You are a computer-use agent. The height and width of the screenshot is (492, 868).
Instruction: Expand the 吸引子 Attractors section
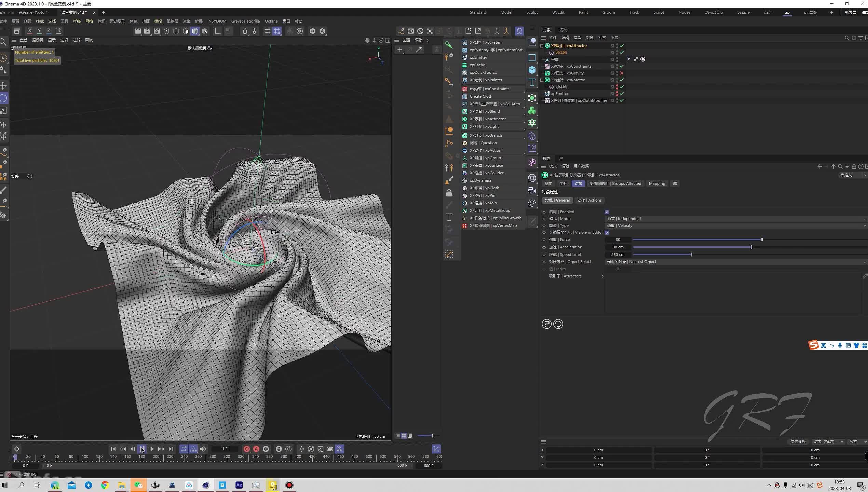tap(603, 275)
